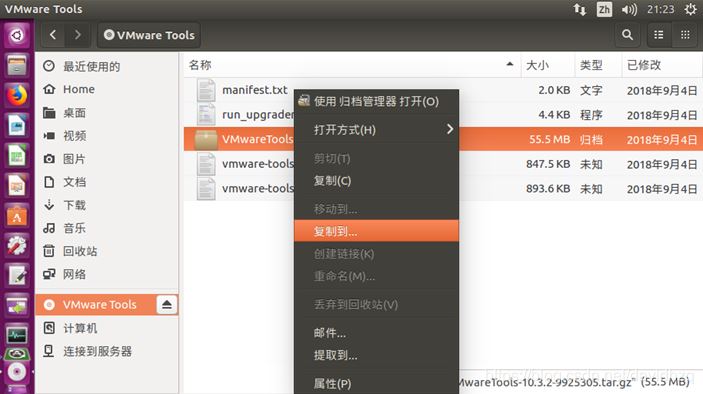Launch Firefox from the launcher
The width and height of the screenshot is (703, 394).
[17, 95]
